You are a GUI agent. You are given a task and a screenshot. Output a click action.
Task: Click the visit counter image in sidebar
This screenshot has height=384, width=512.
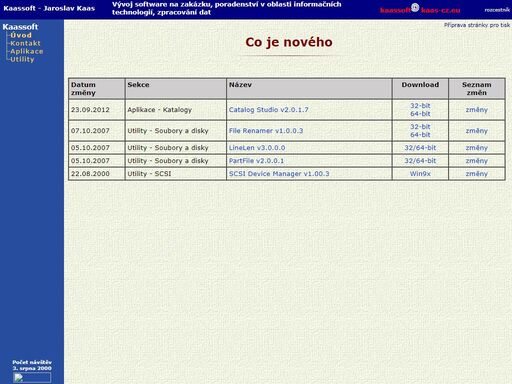click(x=32, y=377)
